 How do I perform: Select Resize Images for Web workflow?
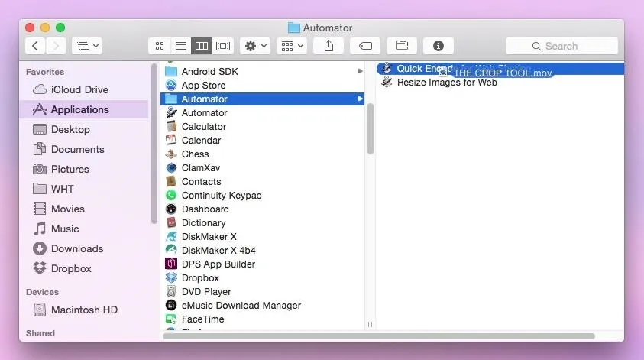(x=500, y=83)
